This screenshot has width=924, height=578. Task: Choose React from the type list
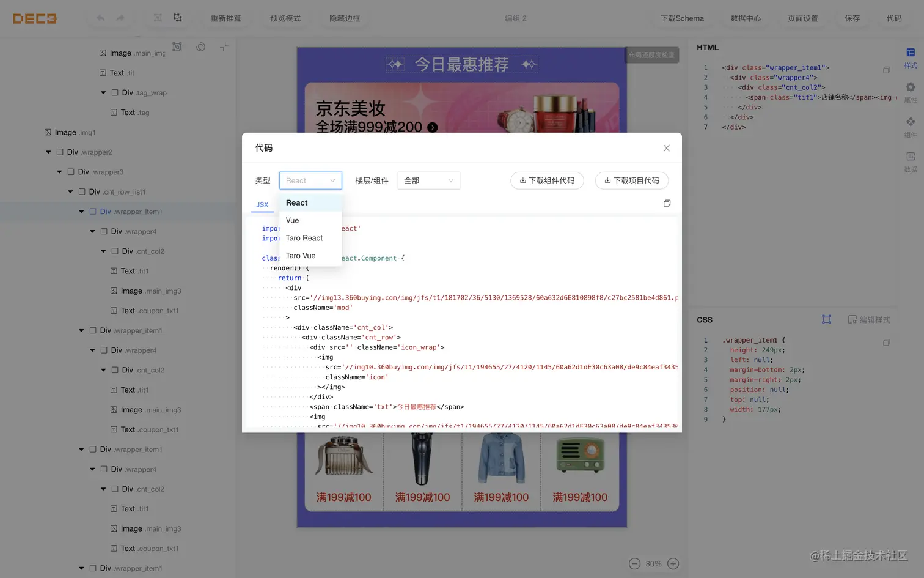point(310,203)
